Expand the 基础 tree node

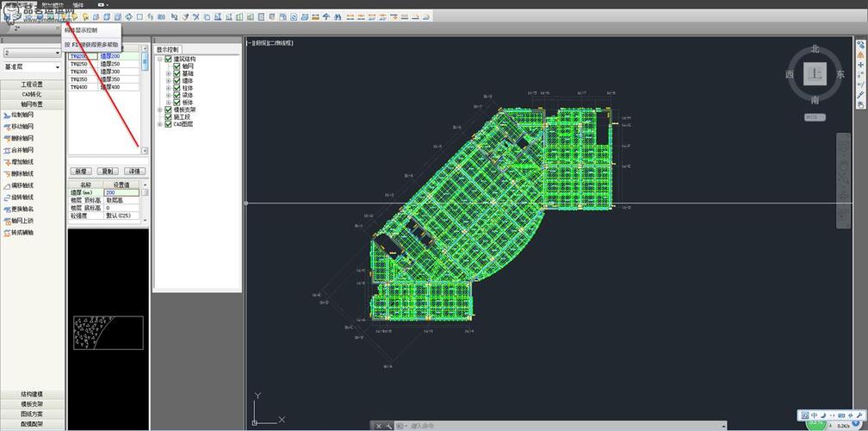click(168, 73)
